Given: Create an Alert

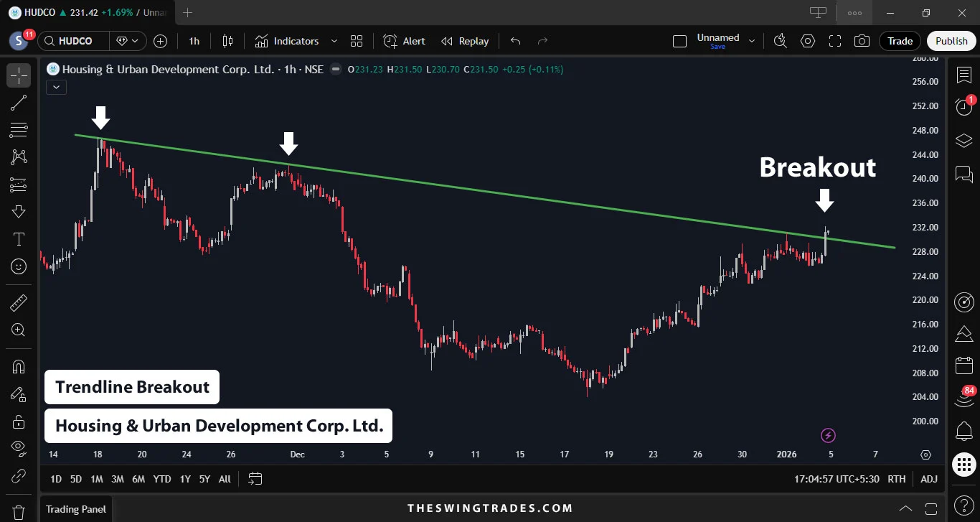Looking at the screenshot, I should click(x=404, y=41).
